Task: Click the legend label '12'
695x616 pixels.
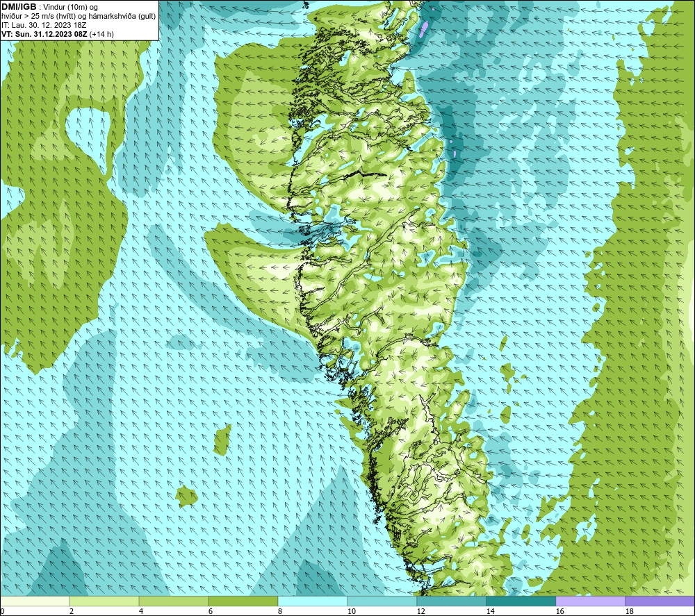Action: click(420, 612)
